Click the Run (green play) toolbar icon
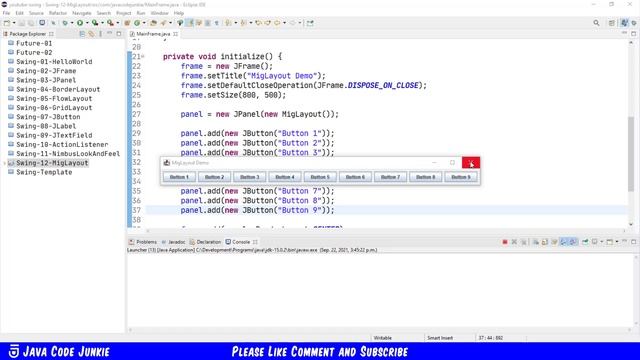 tap(80, 23)
